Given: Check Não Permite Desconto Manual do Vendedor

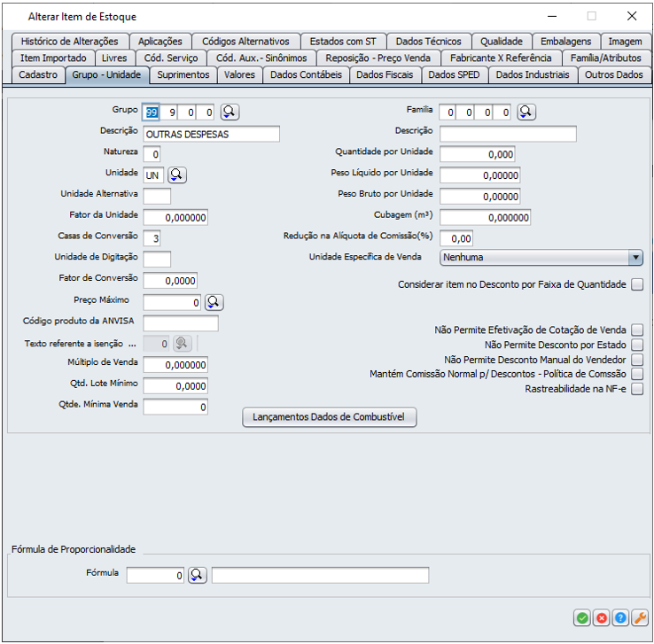Looking at the screenshot, I should pos(637,360).
